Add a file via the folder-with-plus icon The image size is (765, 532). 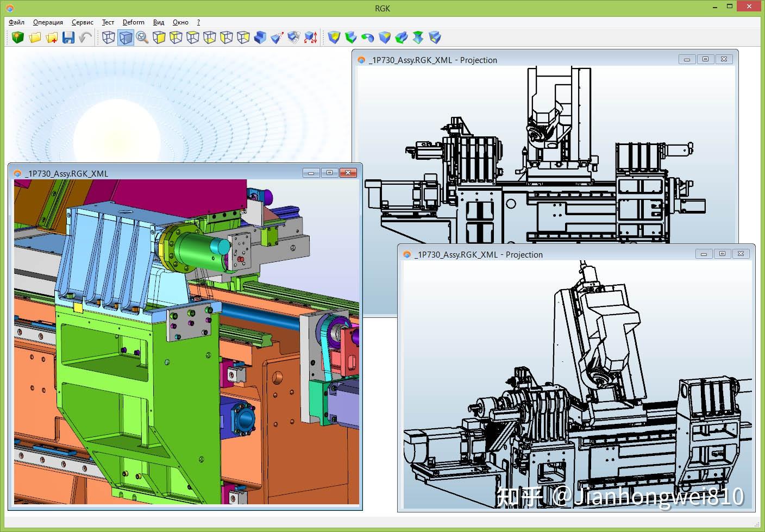click(x=51, y=37)
